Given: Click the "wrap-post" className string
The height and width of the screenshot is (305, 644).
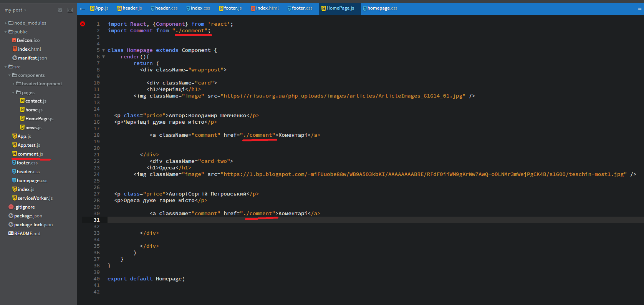Looking at the screenshot, I should click(206, 70).
